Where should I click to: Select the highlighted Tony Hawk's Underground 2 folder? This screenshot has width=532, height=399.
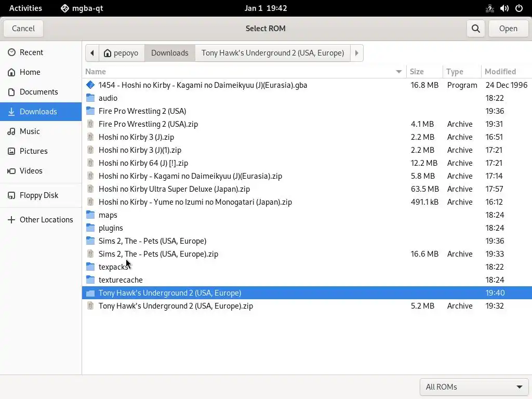[307, 293]
